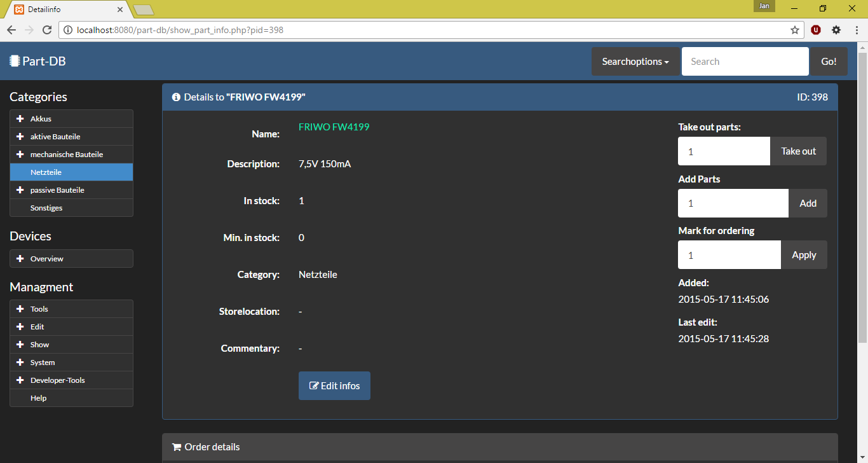Click the Category value "Netzteile" in details
The width and height of the screenshot is (868, 463).
pos(318,275)
